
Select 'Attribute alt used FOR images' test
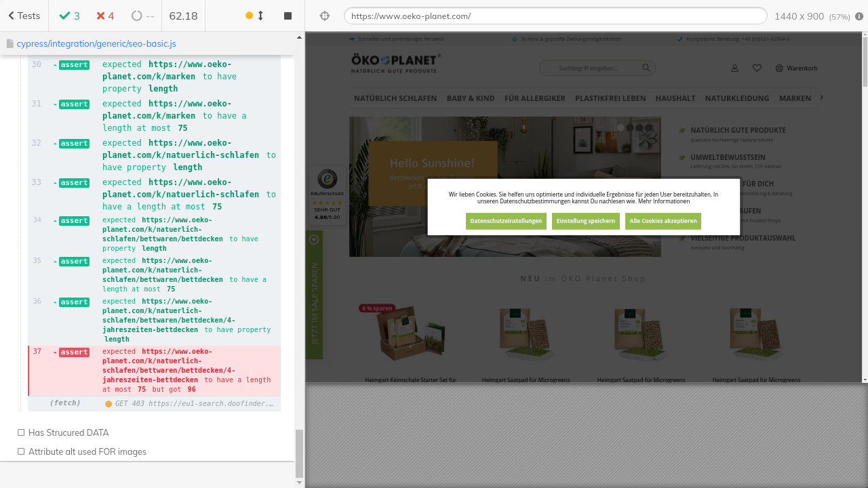(x=87, y=451)
